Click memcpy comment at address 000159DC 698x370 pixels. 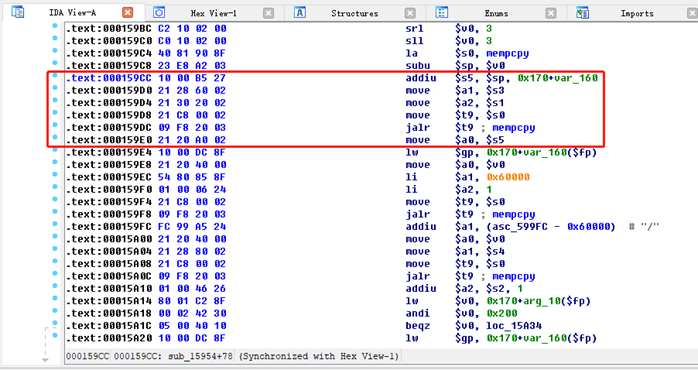514,128
